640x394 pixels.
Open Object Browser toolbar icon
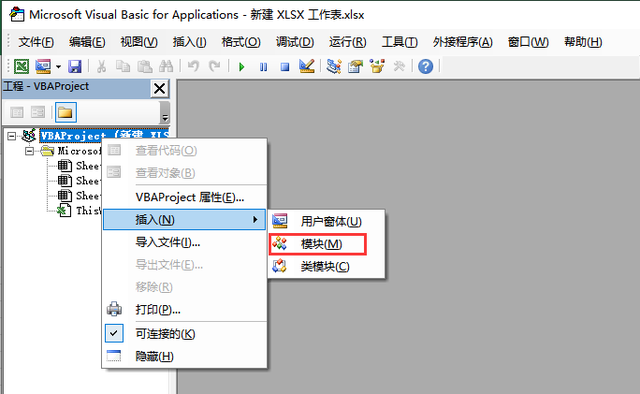pos(377,66)
